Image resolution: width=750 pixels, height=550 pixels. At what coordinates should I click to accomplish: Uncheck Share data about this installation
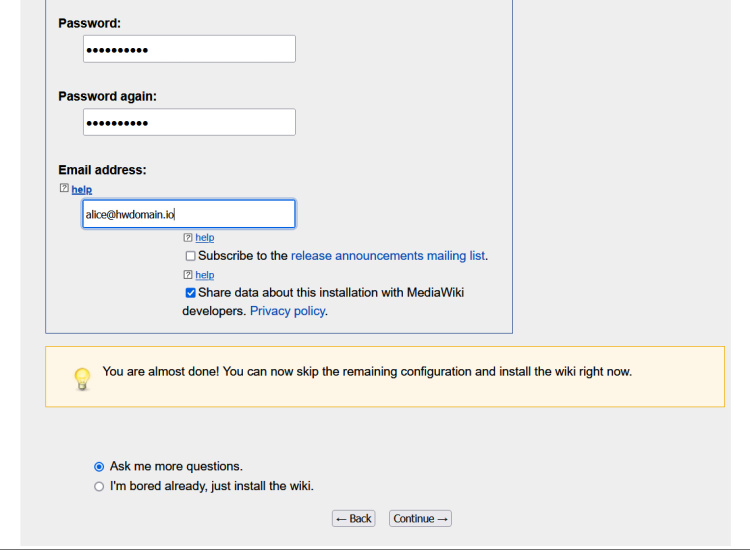190,293
